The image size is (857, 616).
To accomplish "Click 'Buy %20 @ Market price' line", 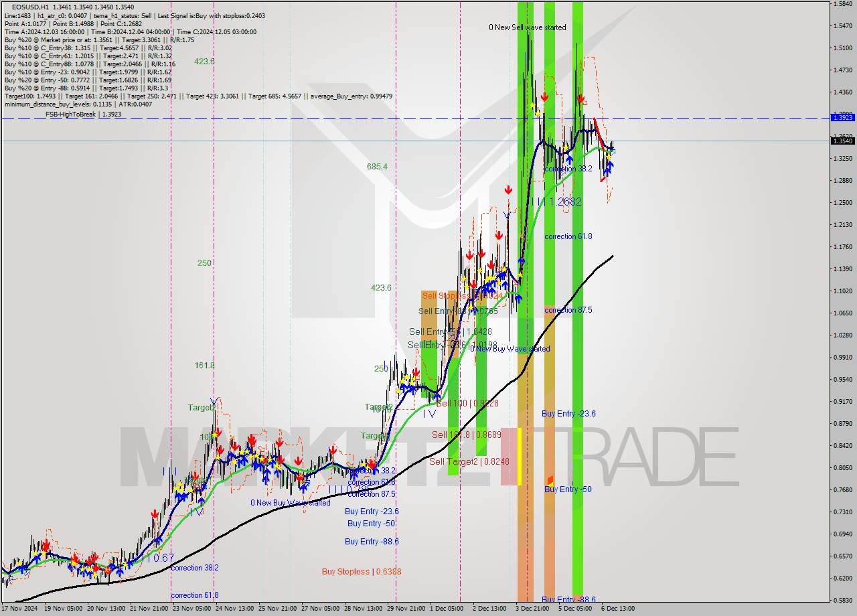I will tap(99, 40).
